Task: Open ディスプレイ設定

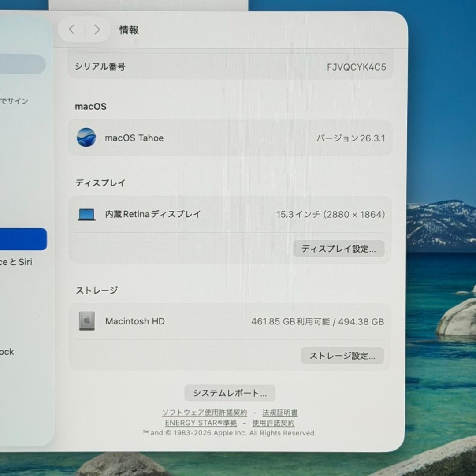Action: (x=338, y=249)
